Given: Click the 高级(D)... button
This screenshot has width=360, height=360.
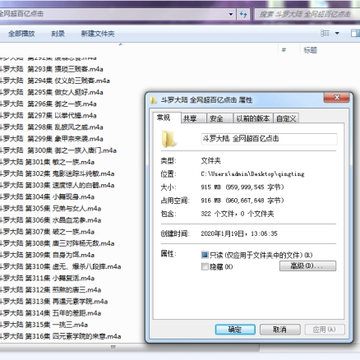Looking at the screenshot, I should click(x=308, y=266).
